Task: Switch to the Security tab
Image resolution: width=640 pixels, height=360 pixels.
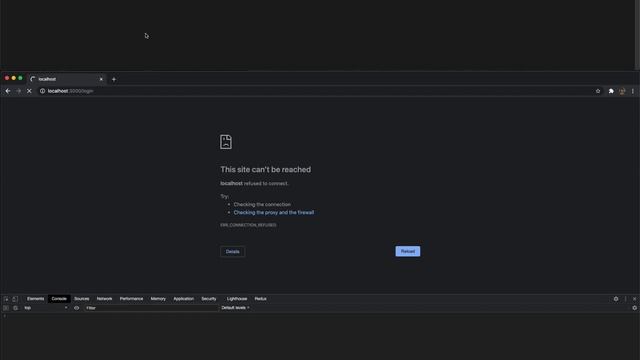Action: coord(209,299)
